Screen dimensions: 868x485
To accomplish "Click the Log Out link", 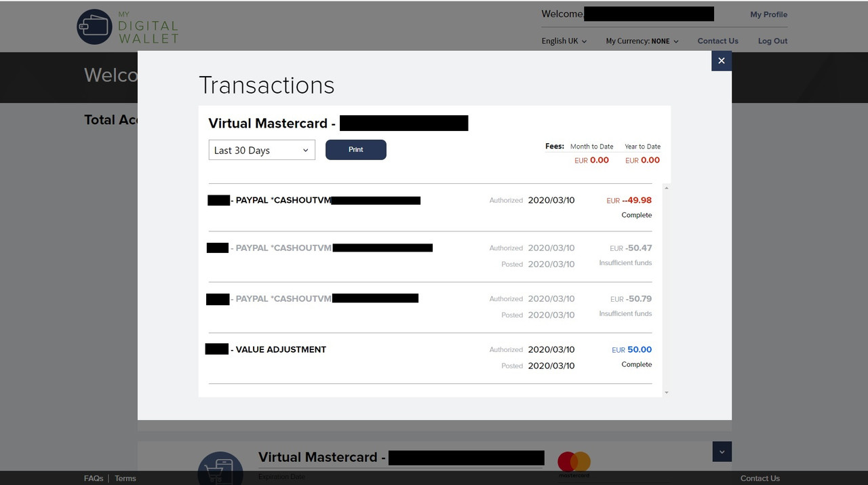I will (x=772, y=41).
